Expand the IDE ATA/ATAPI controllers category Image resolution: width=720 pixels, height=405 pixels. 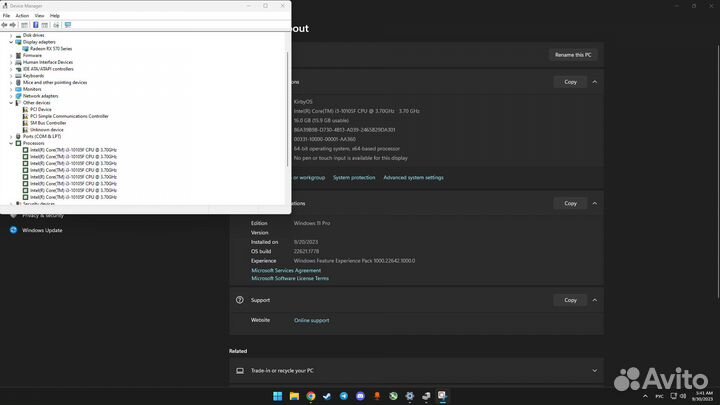tap(11, 69)
